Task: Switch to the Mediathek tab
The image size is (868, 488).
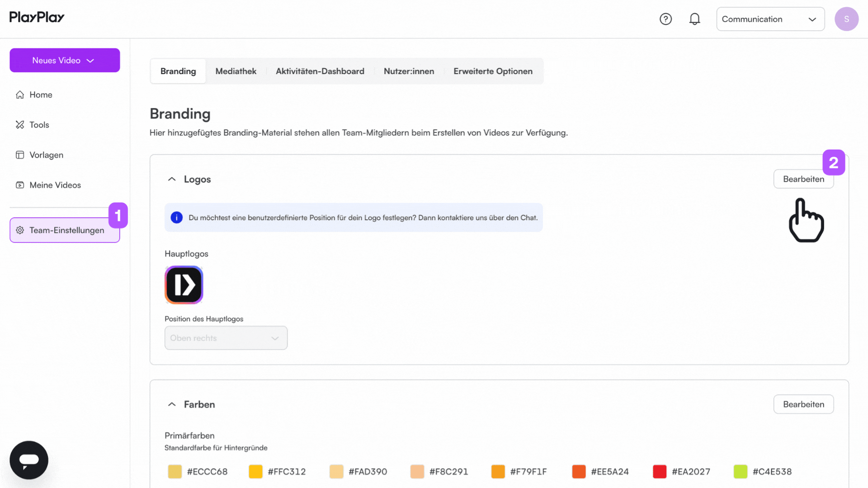Action: tap(236, 71)
